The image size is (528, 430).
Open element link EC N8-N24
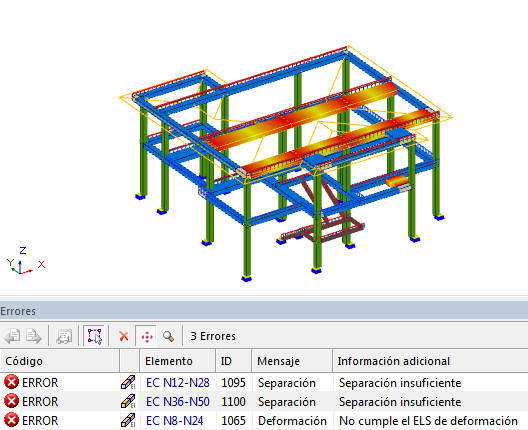click(x=175, y=421)
